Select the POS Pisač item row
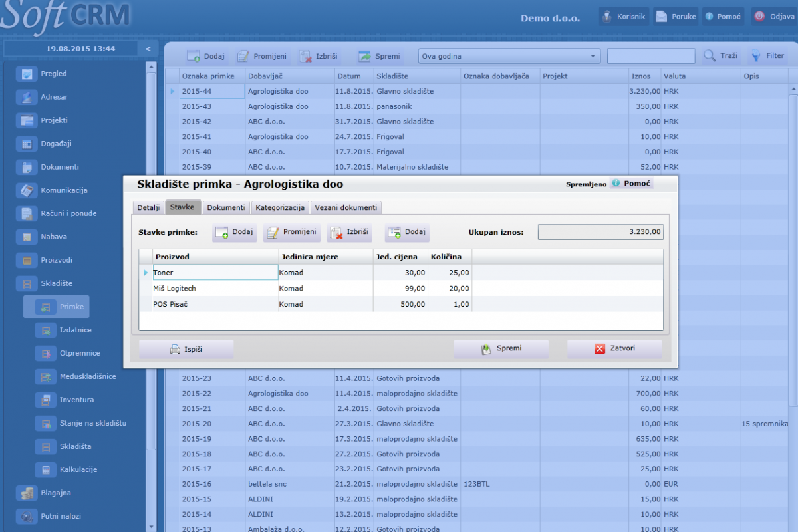 pos(401,304)
